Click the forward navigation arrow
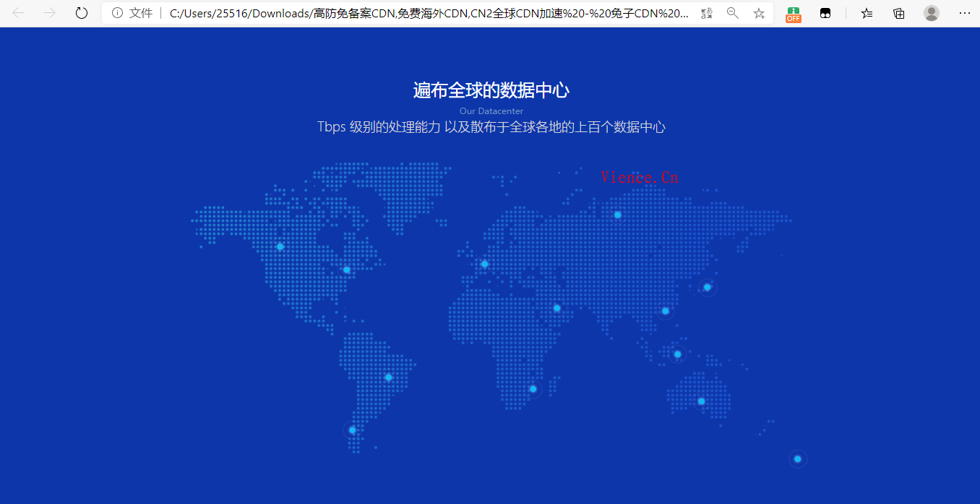This screenshot has width=980, height=504. coord(50,13)
